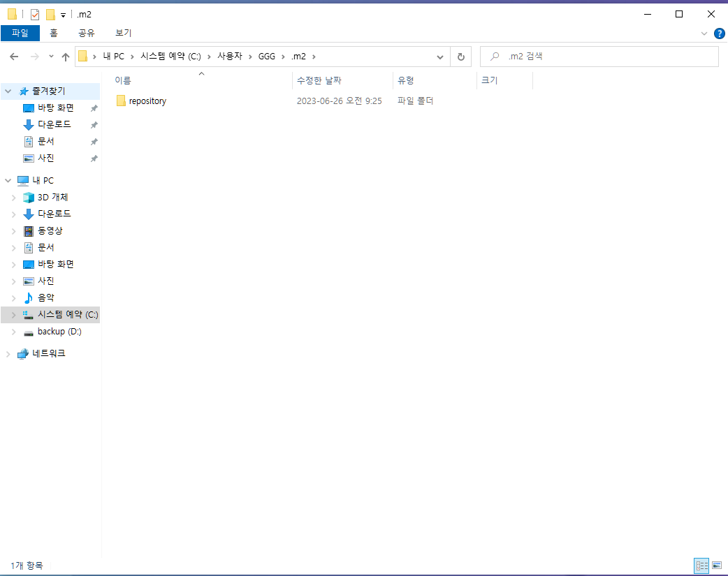
Task: Expand the 동영상 node
Action: coord(13,231)
